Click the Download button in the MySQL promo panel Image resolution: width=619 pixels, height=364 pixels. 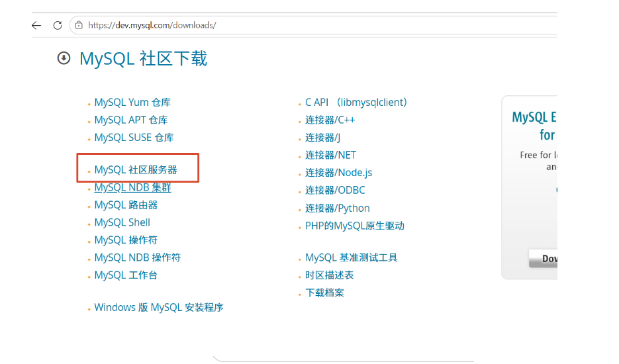(x=544, y=259)
